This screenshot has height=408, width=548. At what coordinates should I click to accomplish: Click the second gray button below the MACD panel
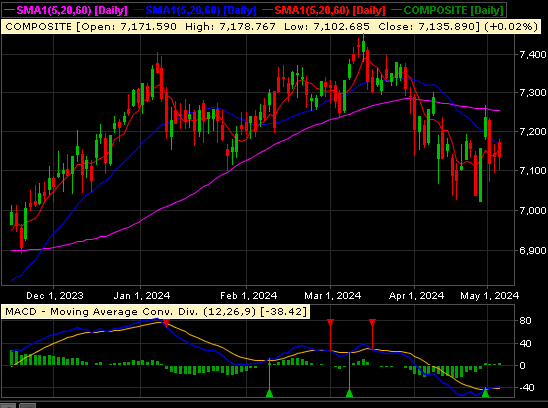[28, 406]
